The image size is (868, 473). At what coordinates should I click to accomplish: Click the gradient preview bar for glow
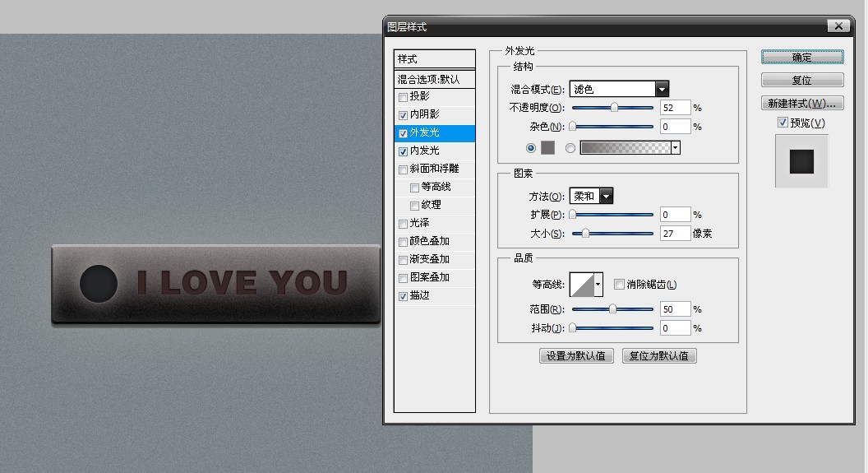[x=625, y=148]
